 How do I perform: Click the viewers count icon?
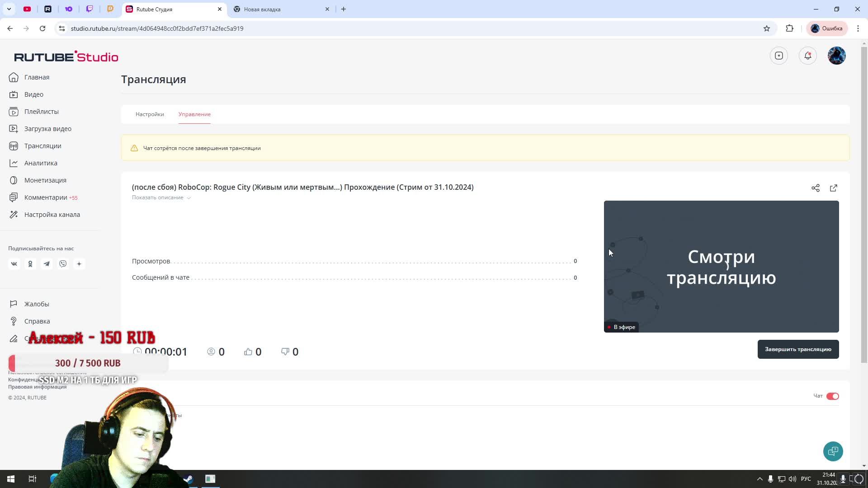pos(211,352)
